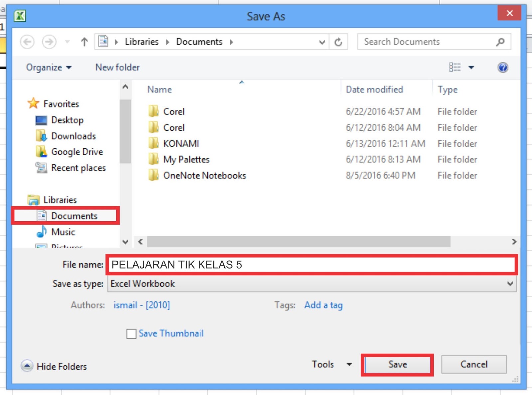Select Downloads under Favorites
The width and height of the screenshot is (532, 395).
pos(73,136)
